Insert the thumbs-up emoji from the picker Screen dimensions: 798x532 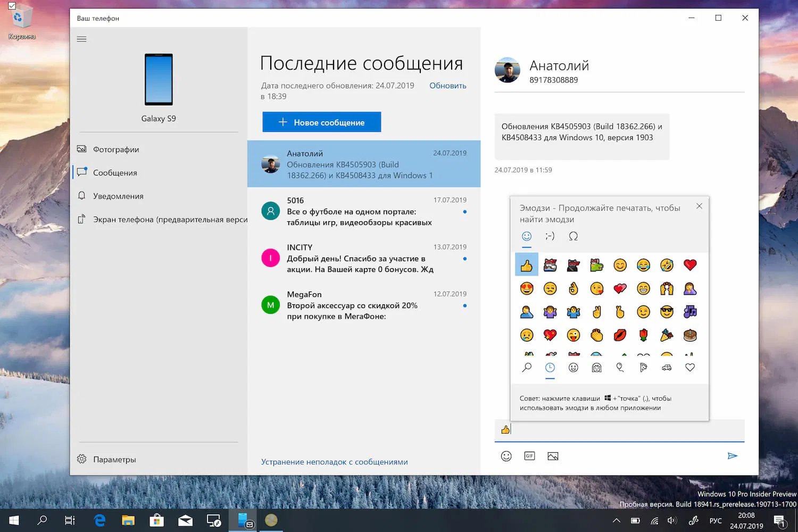tap(527, 265)
